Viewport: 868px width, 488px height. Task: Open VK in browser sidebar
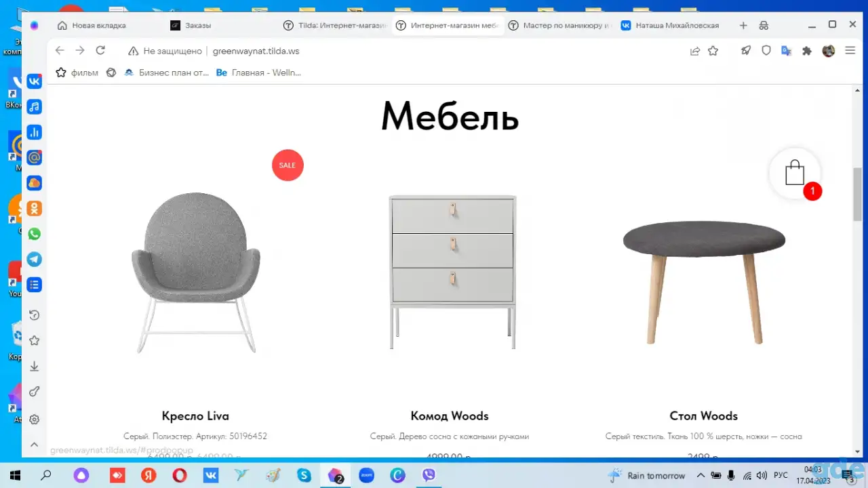coord(34,81)
